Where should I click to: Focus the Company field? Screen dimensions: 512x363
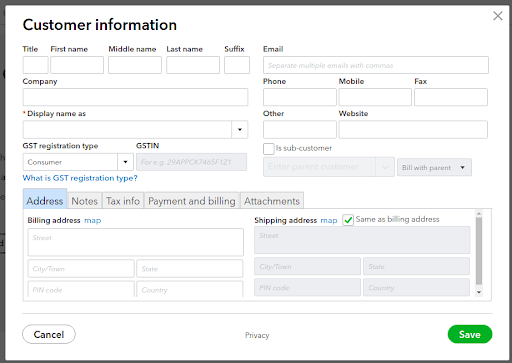135,97
